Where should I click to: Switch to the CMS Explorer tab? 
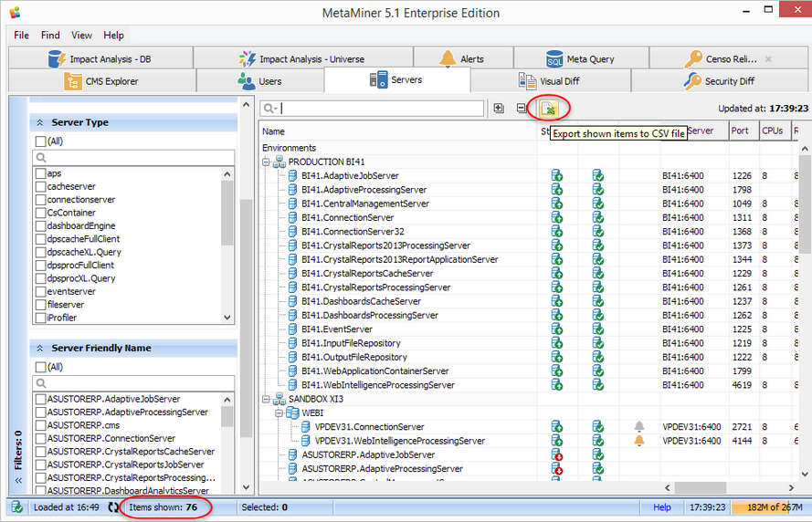tap(102, 81)
